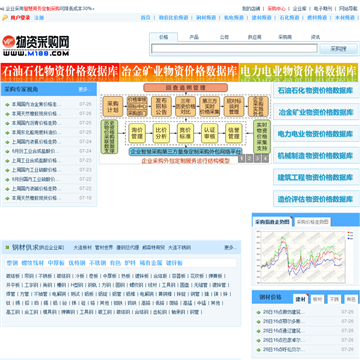Click the 型钢 steel category link
This screenshot has width=360, height=360.
click(12, 263)
